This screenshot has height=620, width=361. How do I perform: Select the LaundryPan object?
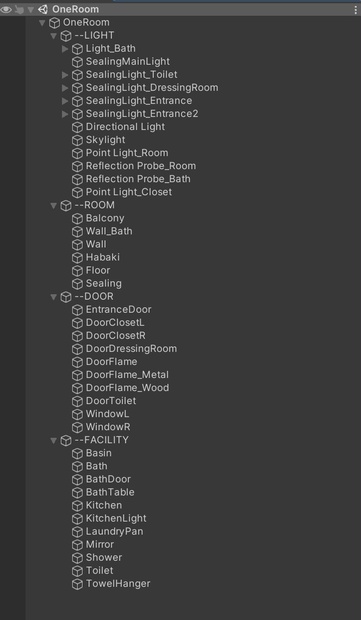[x=114, y=531]
